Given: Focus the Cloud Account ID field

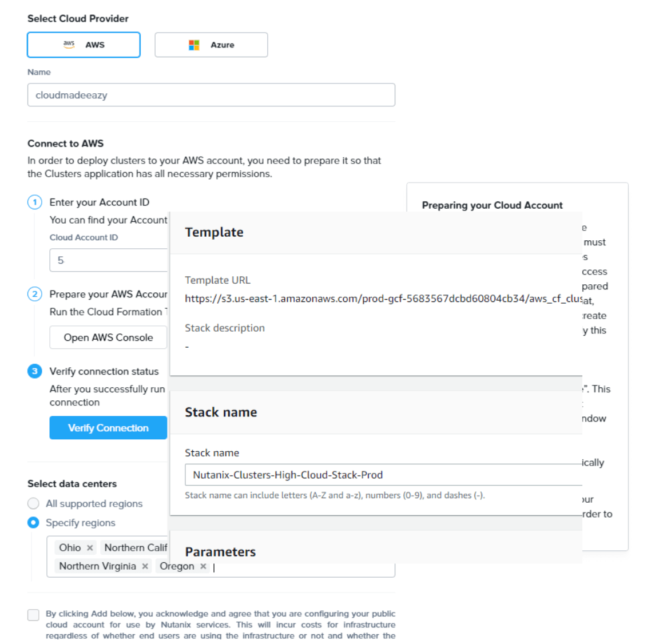Looking at the screenshot, I should click(x=109, y=260).
